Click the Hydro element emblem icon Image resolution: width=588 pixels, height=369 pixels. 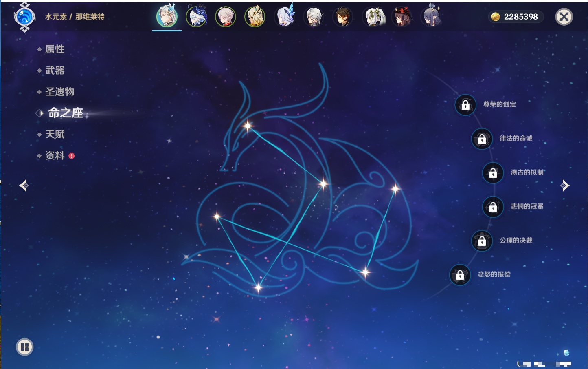[24, 17]
